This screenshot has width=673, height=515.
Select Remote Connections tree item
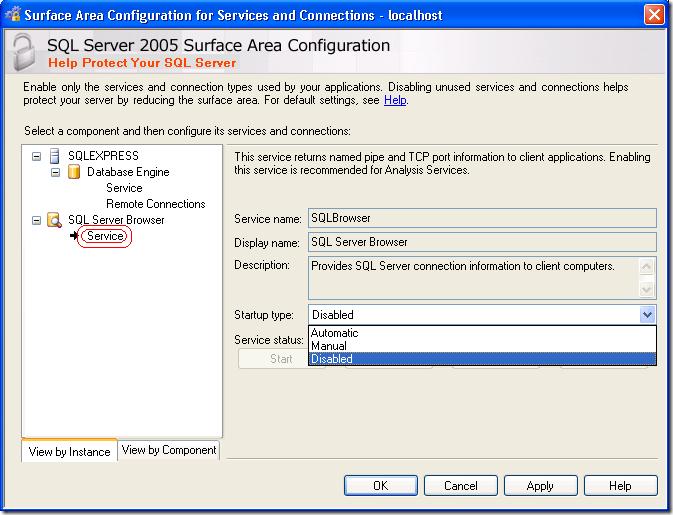pyautogui.click(x=155, y=204)
